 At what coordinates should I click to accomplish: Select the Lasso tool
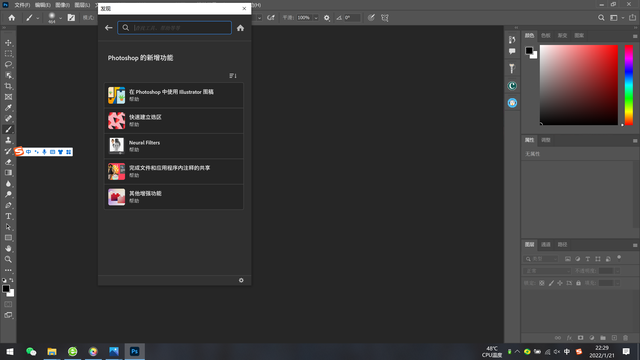[8, 64]
